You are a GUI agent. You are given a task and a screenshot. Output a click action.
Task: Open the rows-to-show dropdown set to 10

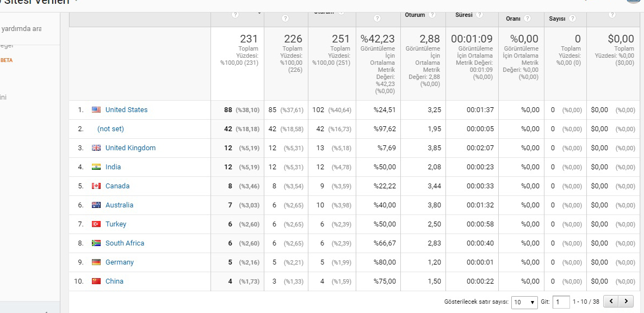tap(524, 302)
